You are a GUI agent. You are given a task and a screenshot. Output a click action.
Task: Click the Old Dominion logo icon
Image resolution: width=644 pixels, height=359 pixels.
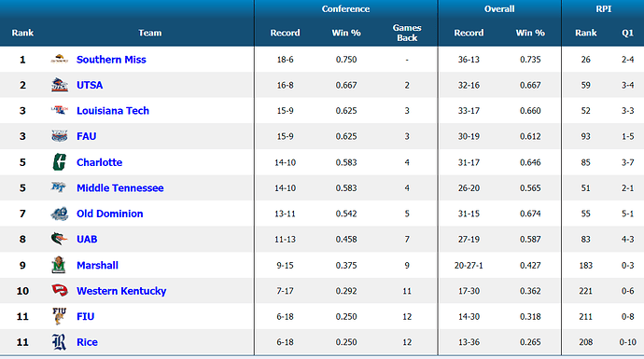point(59,214)
